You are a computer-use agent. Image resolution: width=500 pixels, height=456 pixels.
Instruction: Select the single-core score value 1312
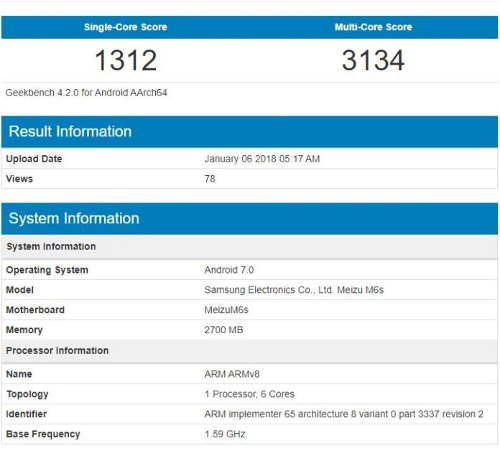126,60
